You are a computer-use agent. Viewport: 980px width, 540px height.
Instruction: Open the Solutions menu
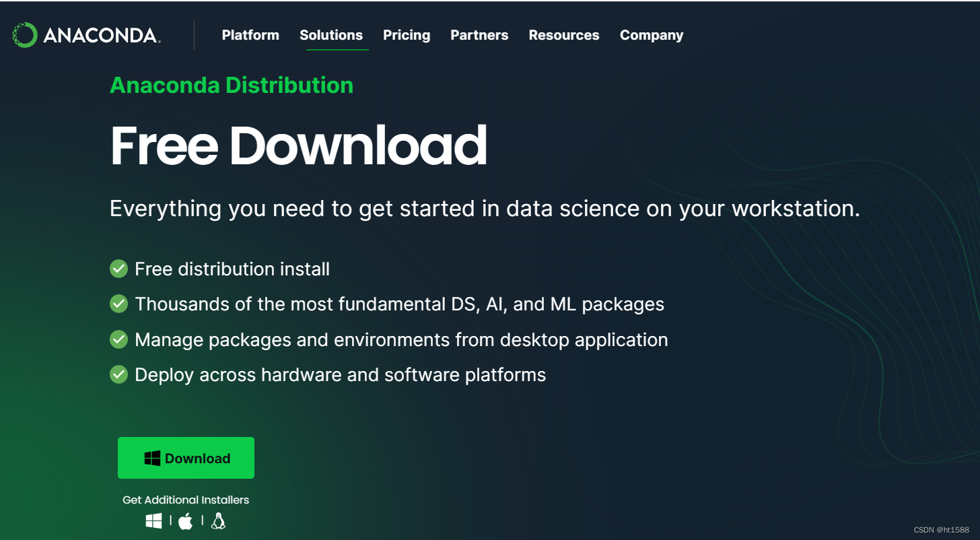point(331,35)
